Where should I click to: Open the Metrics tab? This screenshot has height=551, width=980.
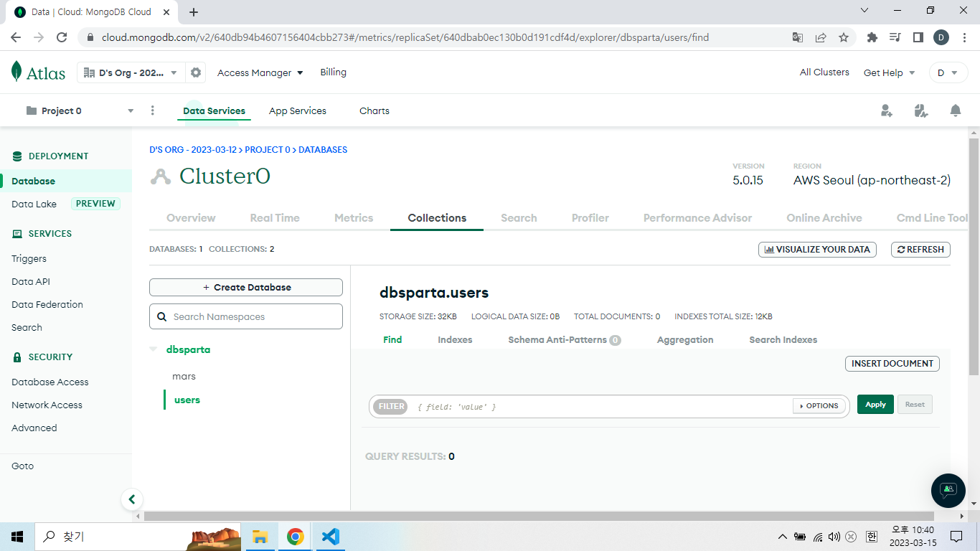click(x=354, y=217)
